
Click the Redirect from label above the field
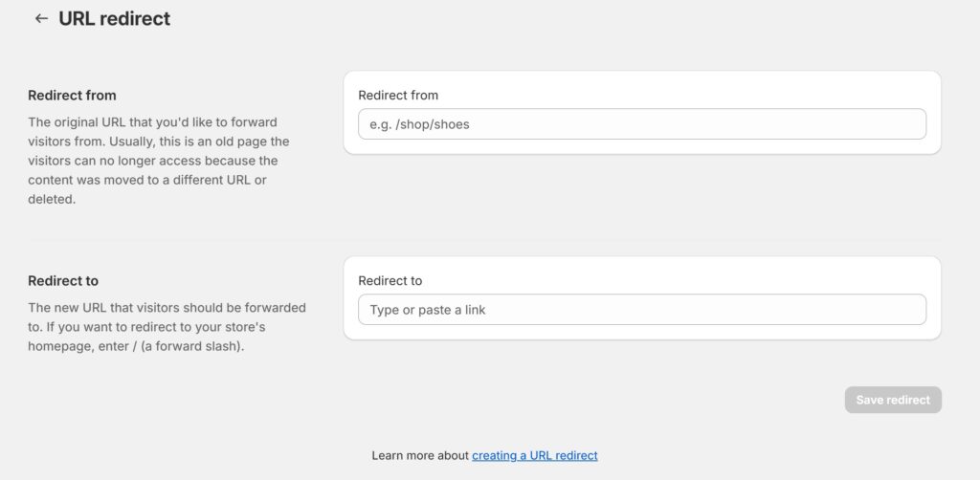(x=398, y=96)
